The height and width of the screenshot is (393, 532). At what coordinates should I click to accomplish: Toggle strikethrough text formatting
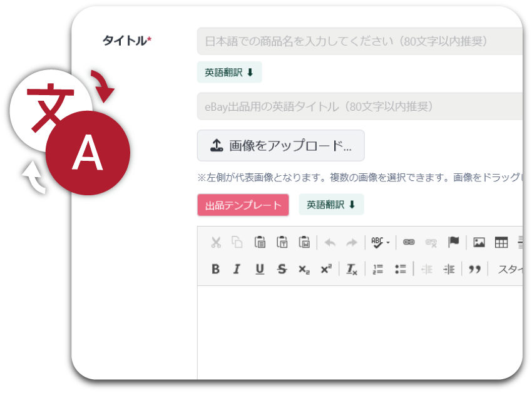pyautogui.click(x=282, y=269)
